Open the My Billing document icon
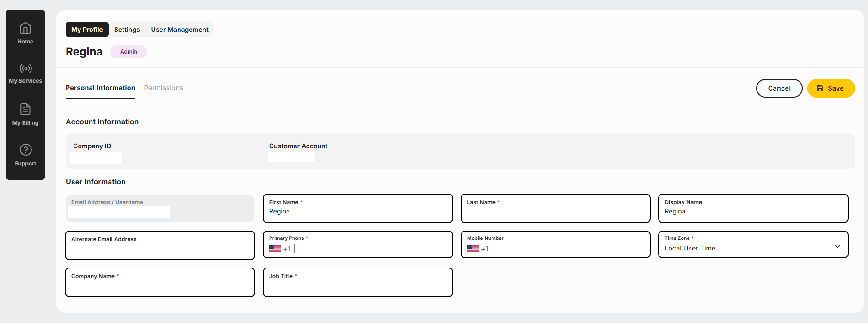Image resolution: width=868 pixels, height=323 pixels. coord(25,109)
